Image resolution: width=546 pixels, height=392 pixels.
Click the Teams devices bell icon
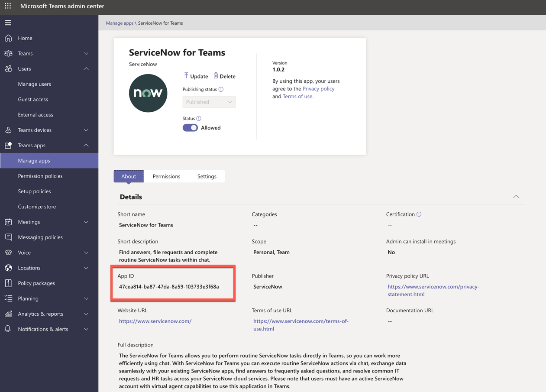pyautogui.click(x=8, y=130)
